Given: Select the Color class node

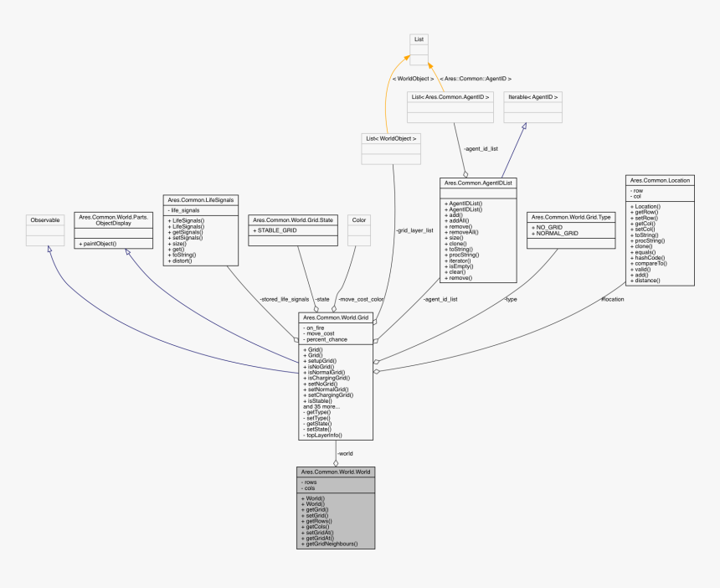Looking at the screenshot, I should pyautogui.click(x=358, y=219).
